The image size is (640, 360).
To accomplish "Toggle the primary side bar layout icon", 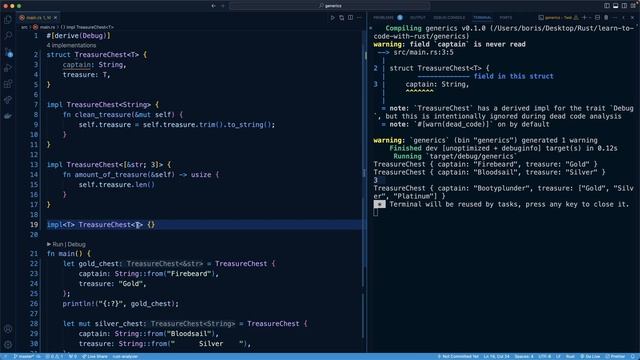I will click(x=607, y=6).
